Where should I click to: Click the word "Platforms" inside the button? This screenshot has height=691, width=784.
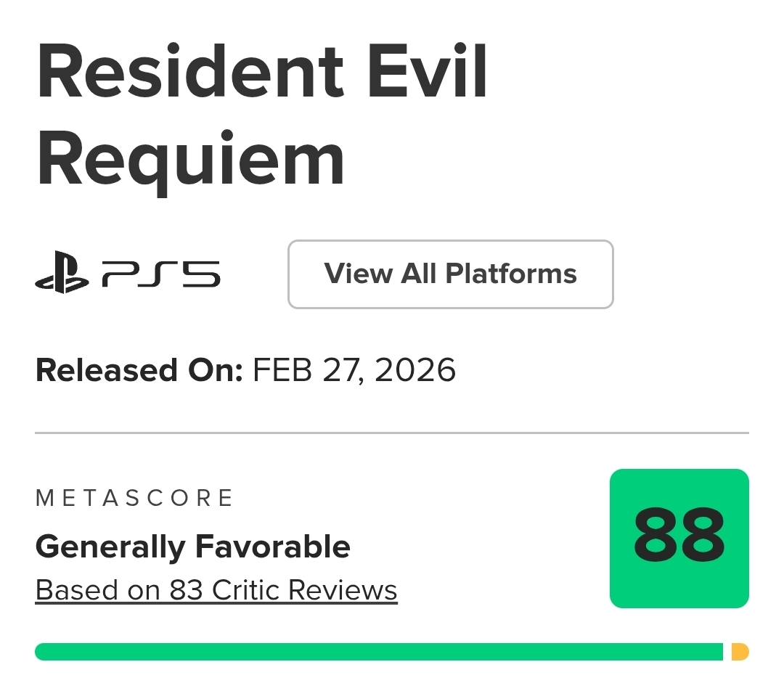click(511, 274)
